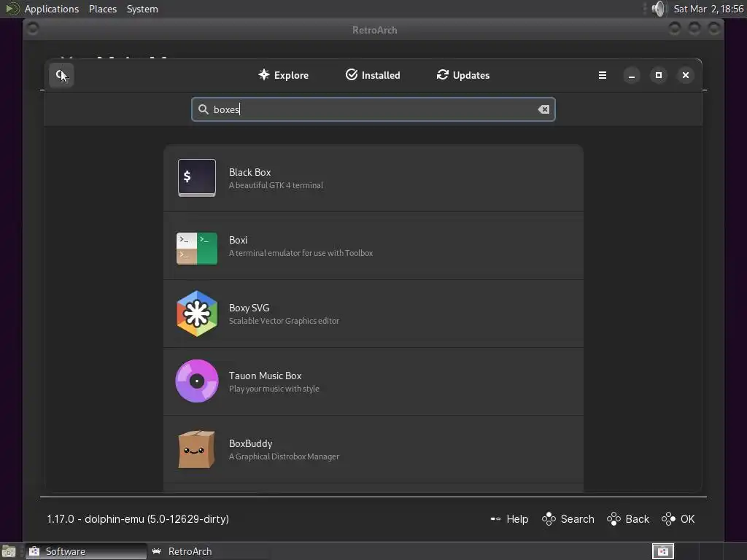The height and width of the screenshot is (560, 747).
Task: Click 'A Graphical Distrobox Manager' description
Action: 284,456
